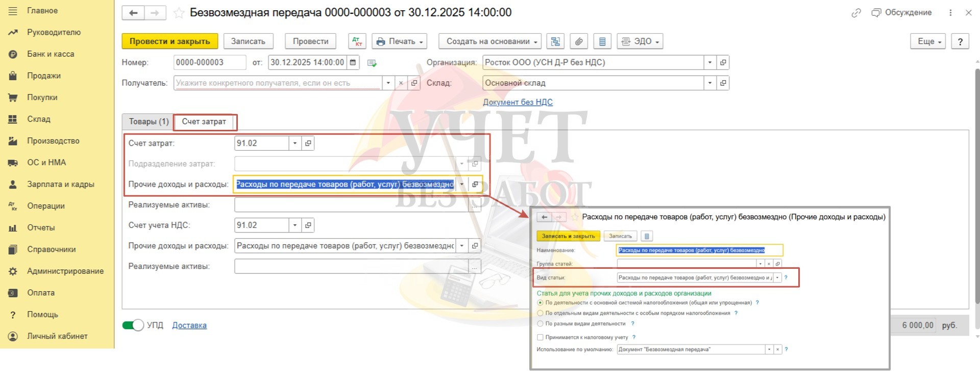The height and width of the screenshot is (371, 980).
Task: Open the calendar picker for document date
Action: tap(353, 62)
